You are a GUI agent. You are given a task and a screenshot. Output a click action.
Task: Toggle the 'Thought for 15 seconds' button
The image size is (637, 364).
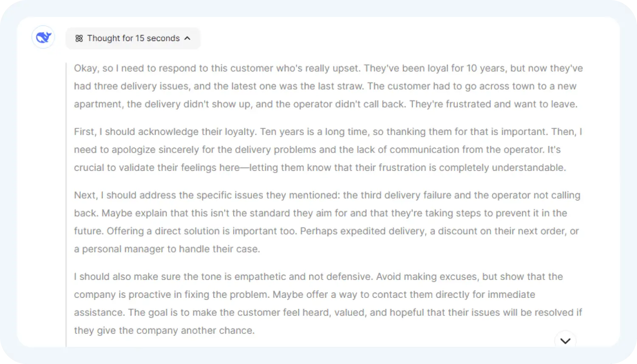pyautogui.click(x=133, y=39)
